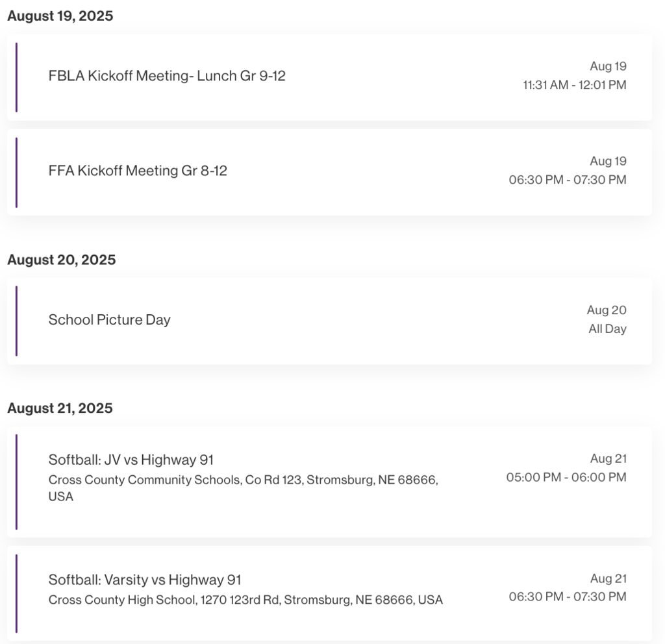Click the purple bar on School Picture Day card
Viewport: 665px width, 644px height.
[16, 321]
